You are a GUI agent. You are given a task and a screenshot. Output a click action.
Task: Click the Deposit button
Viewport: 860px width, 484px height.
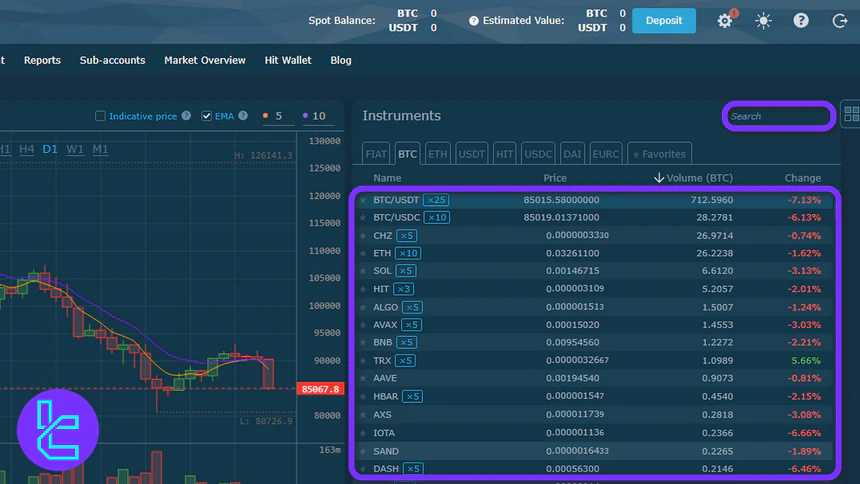(x=664, y=21)
